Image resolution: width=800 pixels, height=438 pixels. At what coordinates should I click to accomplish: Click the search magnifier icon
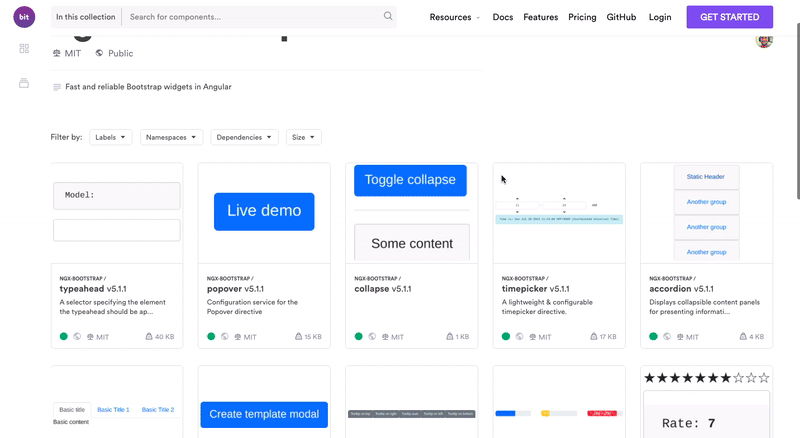click(388, 16)
